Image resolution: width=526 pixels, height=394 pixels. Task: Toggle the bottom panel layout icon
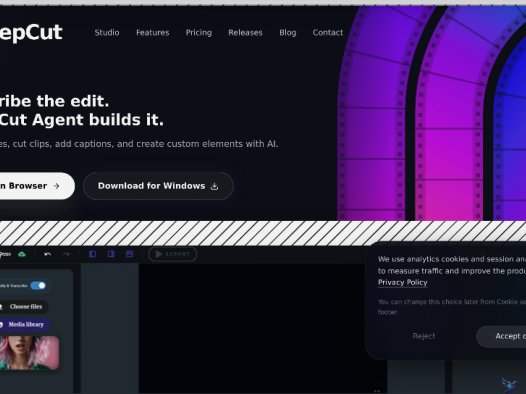point(129,254)
